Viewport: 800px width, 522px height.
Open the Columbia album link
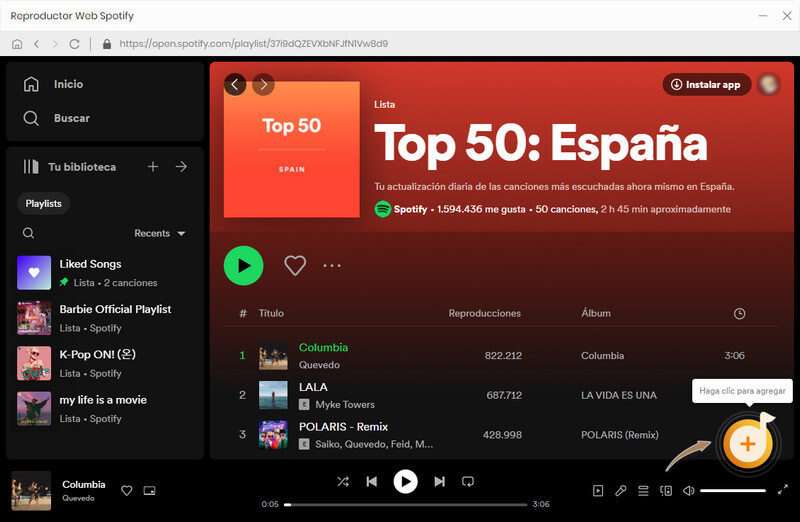[603, 356]
